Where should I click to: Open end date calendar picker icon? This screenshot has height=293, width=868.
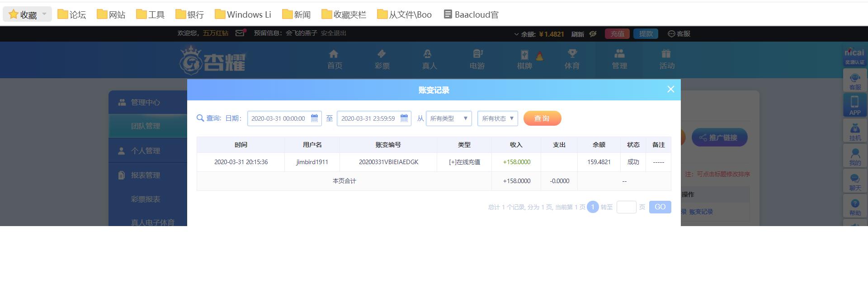(404, 118)
